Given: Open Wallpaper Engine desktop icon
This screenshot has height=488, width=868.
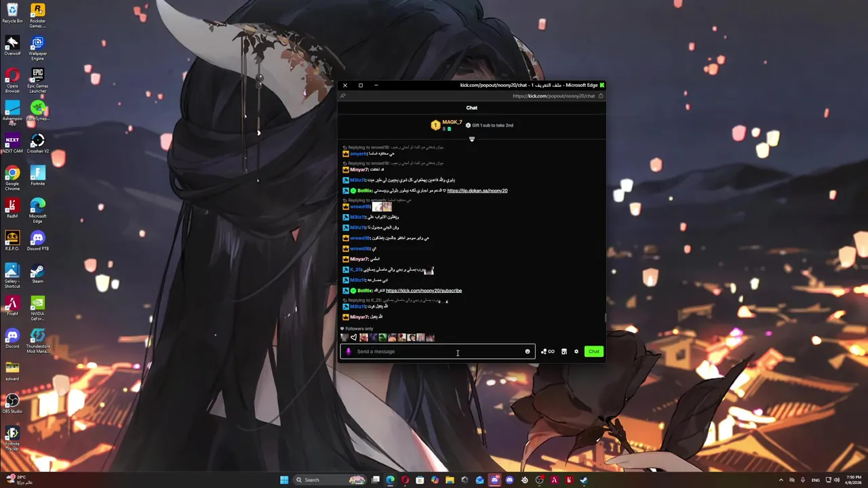Looking at the screenshot, I should (37, 48).
